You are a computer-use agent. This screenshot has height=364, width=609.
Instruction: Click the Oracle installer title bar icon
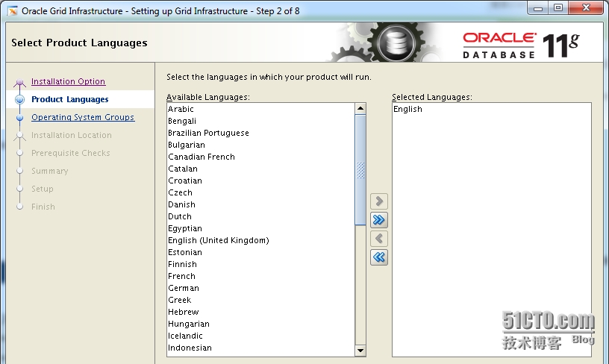click(x=13, y=11)
